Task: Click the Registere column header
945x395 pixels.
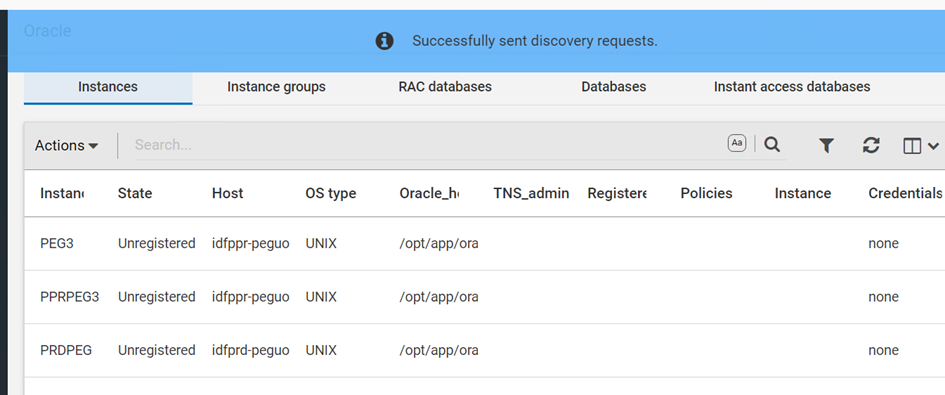Action: click(617, 193)
